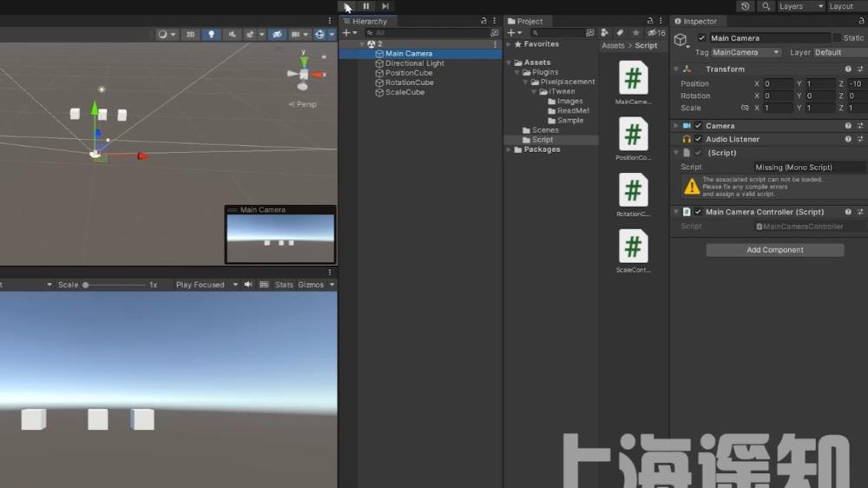Toggle hidden objects visibility eye icon

[x=278, y=35]
